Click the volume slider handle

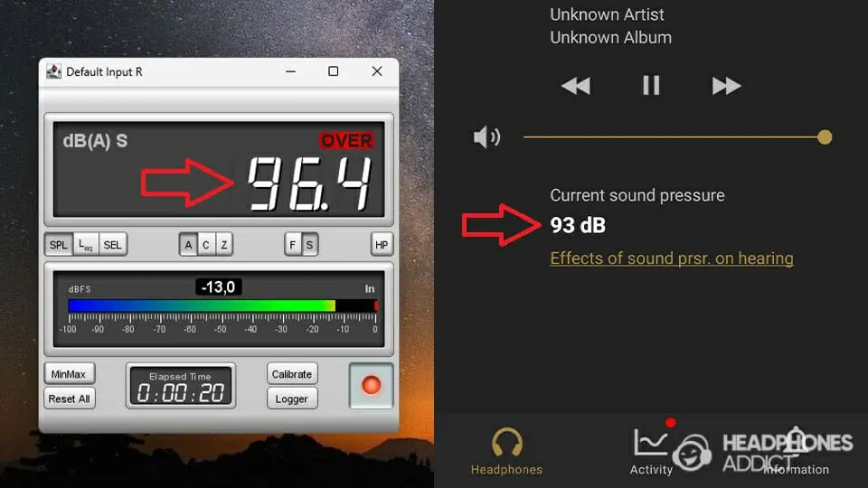825,137
